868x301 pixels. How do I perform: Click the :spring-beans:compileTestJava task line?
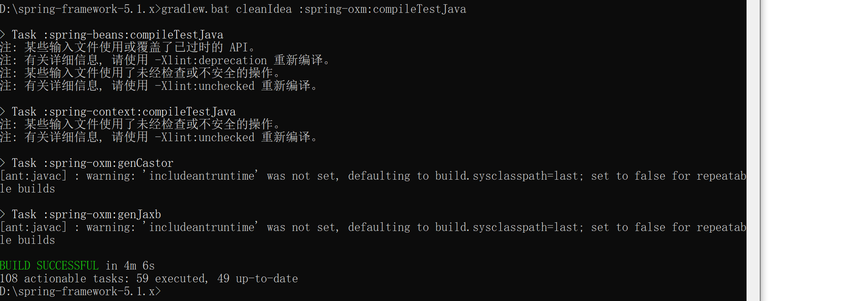[x=117, y=35]
